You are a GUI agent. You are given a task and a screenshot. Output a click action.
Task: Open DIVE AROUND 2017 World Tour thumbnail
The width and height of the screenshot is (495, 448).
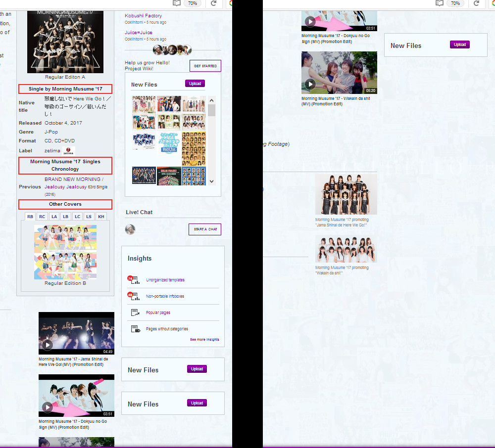click(169, 143)
